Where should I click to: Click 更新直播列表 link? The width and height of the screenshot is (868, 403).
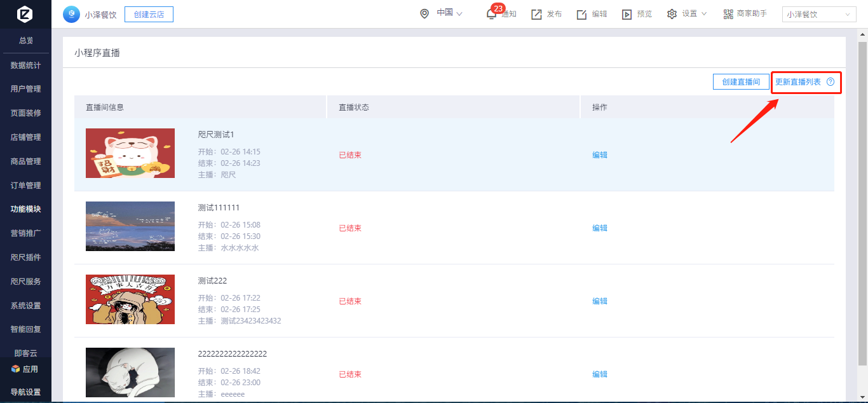(x=797, y=82)
